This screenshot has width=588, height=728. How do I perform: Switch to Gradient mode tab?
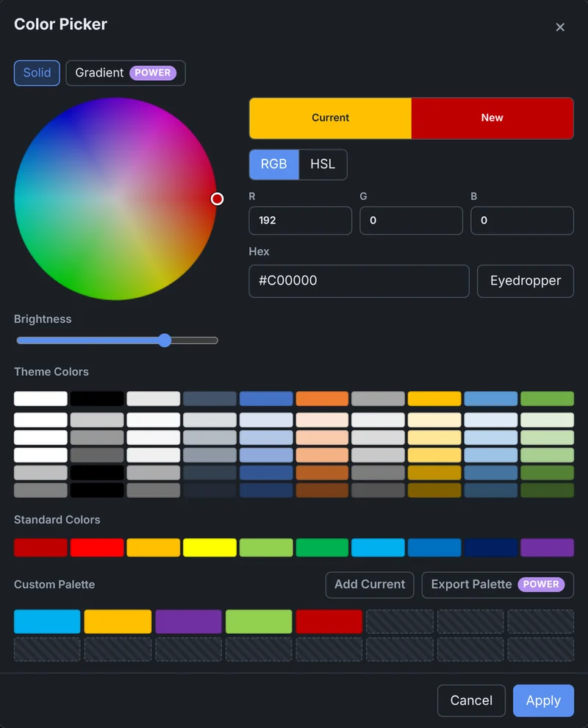[125, 73]
